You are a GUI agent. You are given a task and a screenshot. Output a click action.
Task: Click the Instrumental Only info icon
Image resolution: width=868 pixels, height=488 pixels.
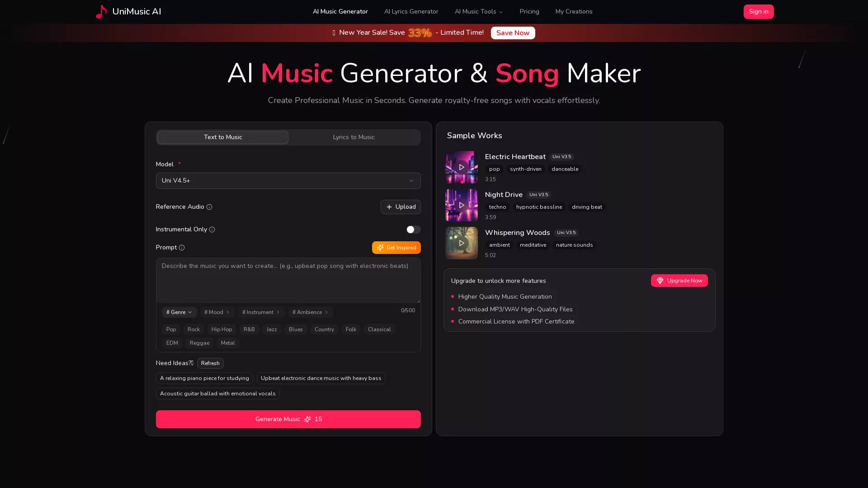(212, 230)
